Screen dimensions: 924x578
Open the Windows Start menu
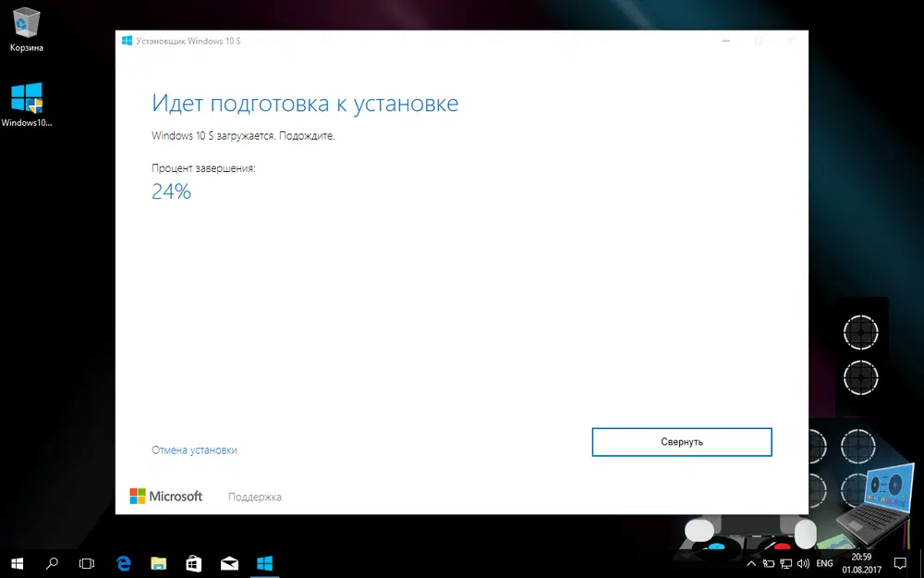coord(17,563)
